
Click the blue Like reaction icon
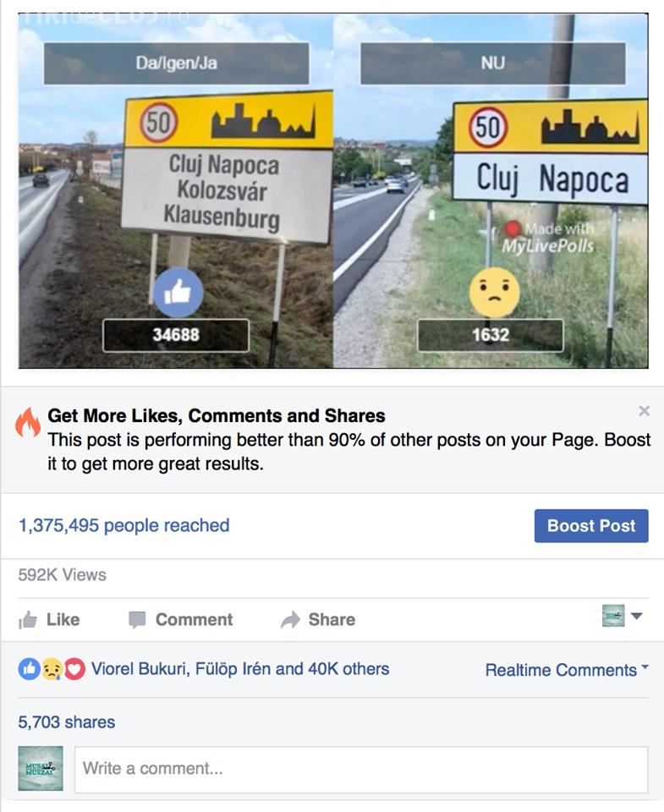coord(30,669)
